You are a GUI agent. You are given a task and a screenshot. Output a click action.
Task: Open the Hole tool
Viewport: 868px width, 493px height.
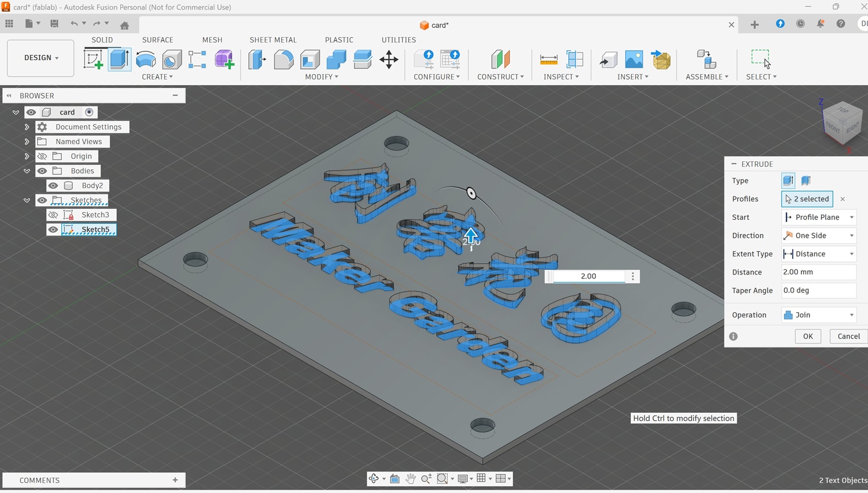(x=172, y=59)
